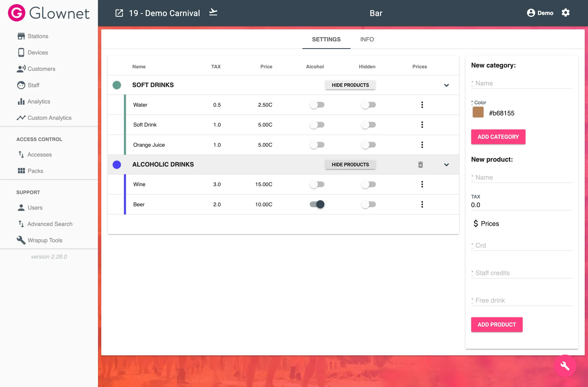This screenshot has width=588, height=387.
Task: Click Hide Products for Soft Drinks
Action: coord(350,85)
